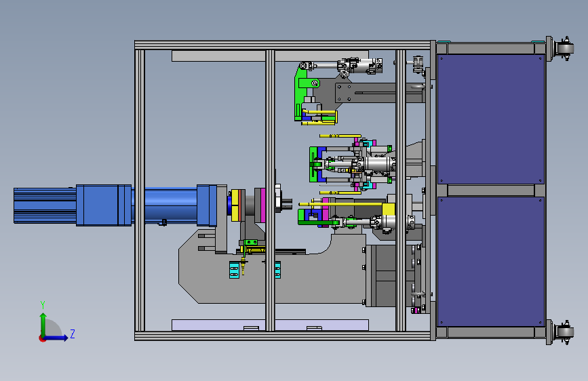Select the green Y axis arrow
This screenshot has width=588, height=381.
[43, 323]
